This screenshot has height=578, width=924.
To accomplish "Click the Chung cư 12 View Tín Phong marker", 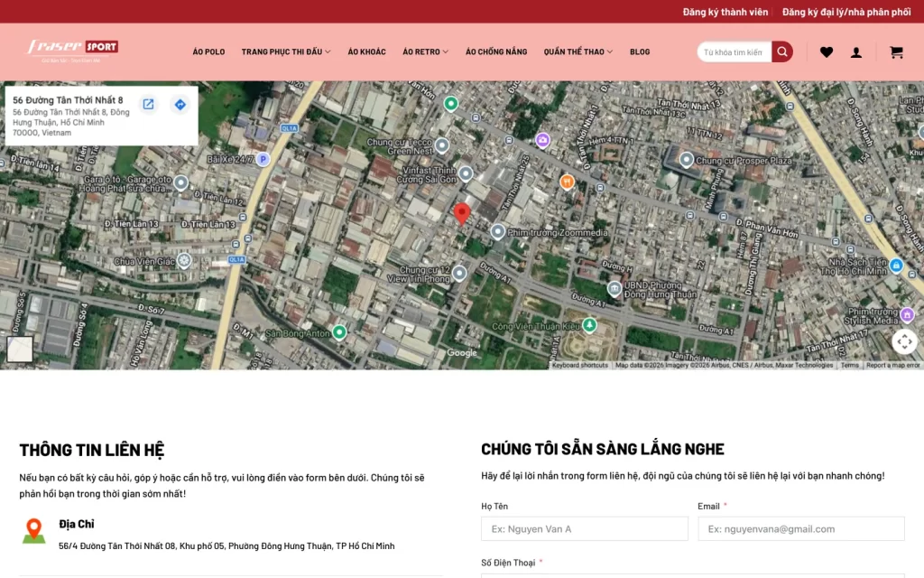I will pyautogui.click(x=459, y=273).
